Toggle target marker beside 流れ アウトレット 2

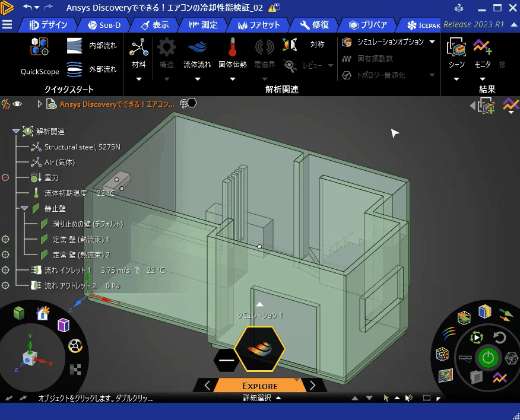5,285
